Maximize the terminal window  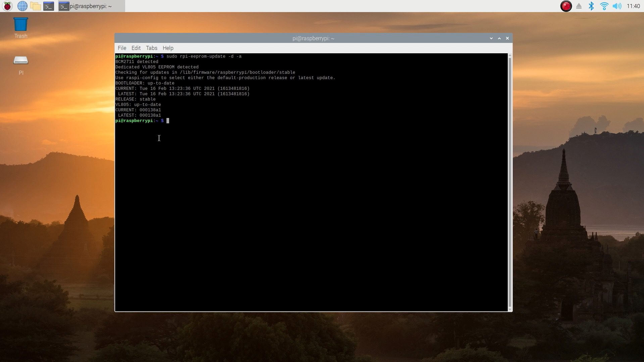(499, 38)
